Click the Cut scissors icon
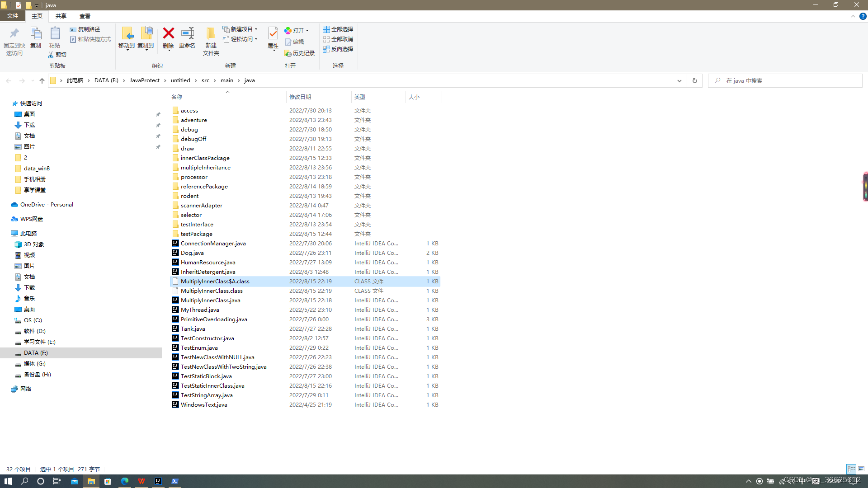The width and height of the screenshot is (868, 488). coord(51,55)
